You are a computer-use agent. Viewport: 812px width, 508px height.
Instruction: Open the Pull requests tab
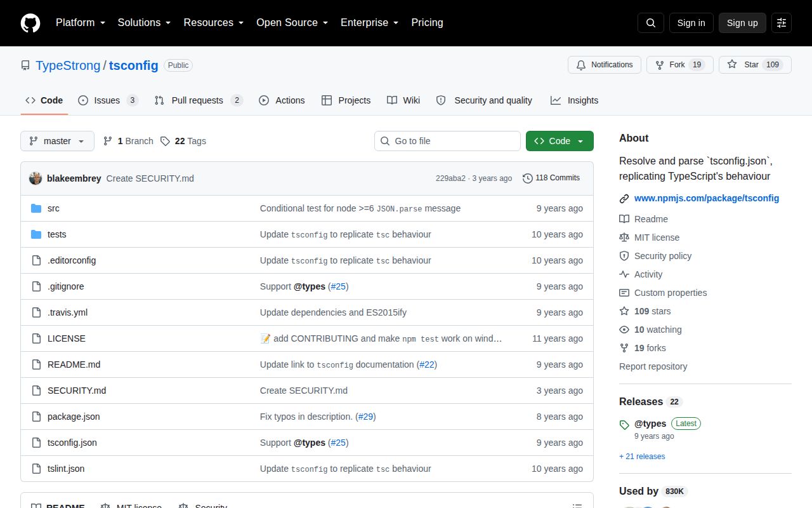[199, 100]
